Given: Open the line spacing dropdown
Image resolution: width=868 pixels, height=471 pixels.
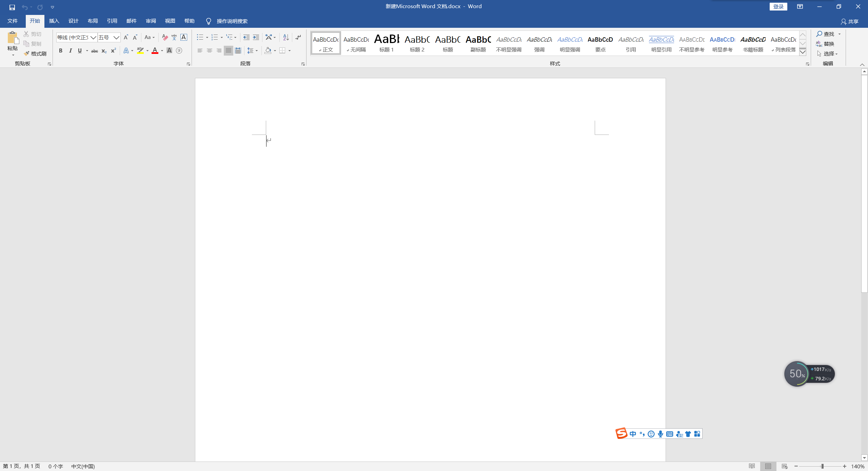Looking at the screenshot, I should (253, 50).
